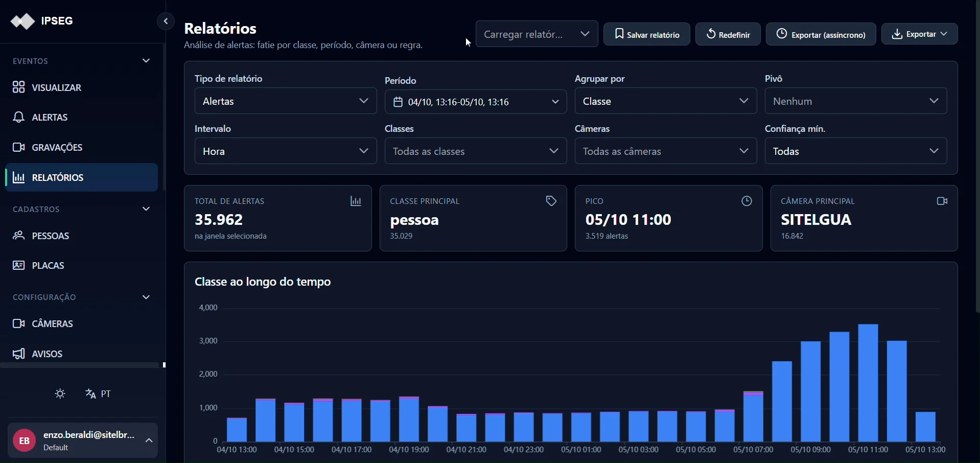Collapse the Cadastros section
The height and width of the screenshot is (463, 980).
[146, 209]
